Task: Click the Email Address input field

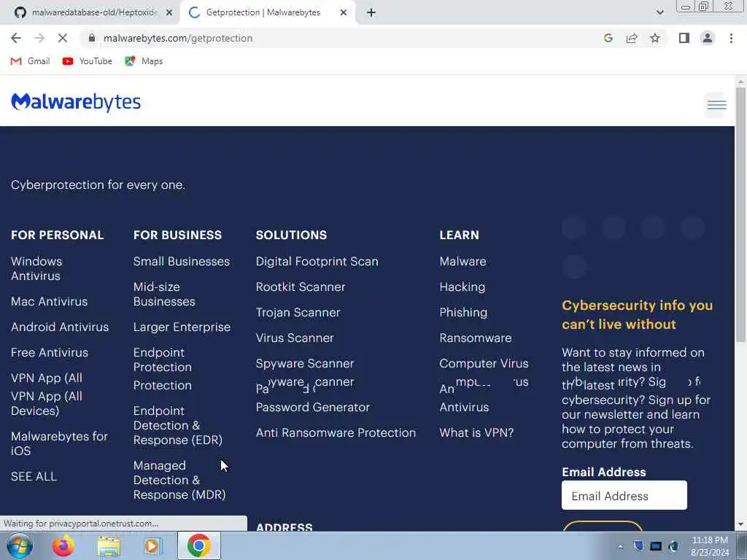Action: pyautogui.click(x=624, y=495)
